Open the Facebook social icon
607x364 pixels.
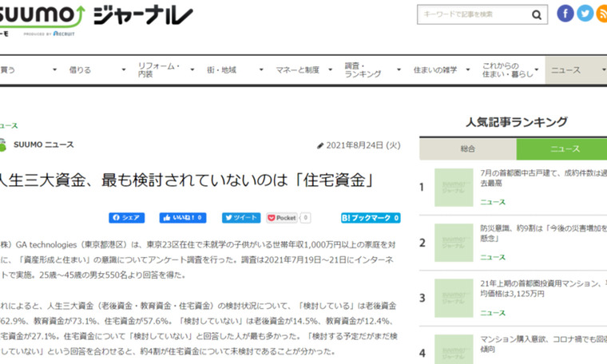[565, 14]
